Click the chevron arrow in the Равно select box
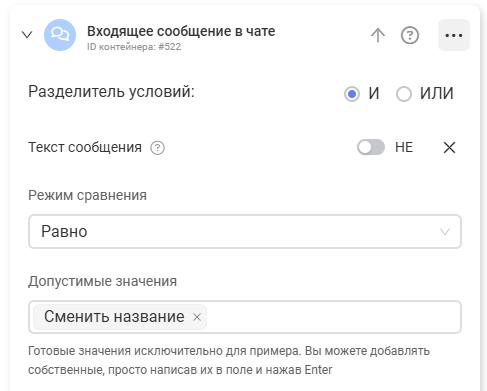Viewport: 487px width, 391px height. pyautogui.click(x=445, y=232)
